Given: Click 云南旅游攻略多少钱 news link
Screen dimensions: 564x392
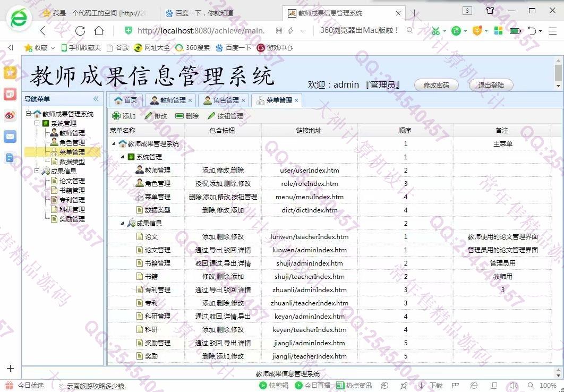Looking at the screenshot, I should click(x=97, y=386).
